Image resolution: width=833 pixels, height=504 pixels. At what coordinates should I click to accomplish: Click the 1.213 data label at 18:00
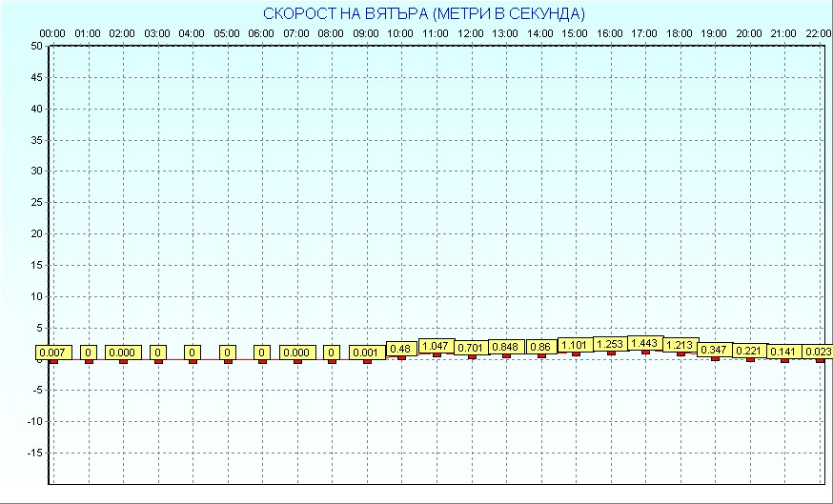[680, 345]
